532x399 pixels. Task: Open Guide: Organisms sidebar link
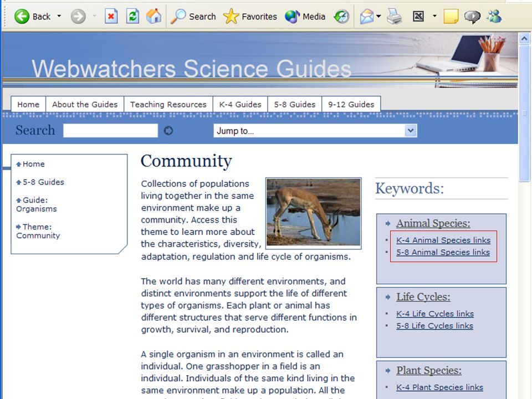(37, 204)
